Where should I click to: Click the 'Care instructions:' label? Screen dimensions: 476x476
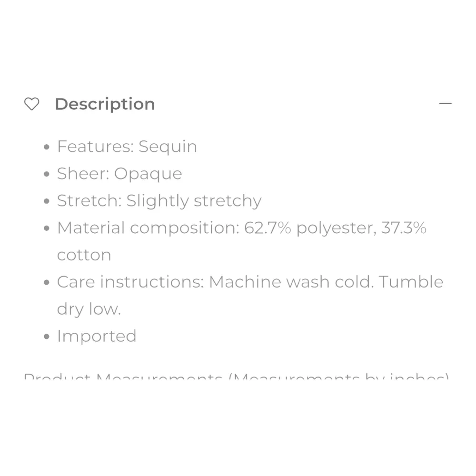pyautogui.click(x=130, y=282)
